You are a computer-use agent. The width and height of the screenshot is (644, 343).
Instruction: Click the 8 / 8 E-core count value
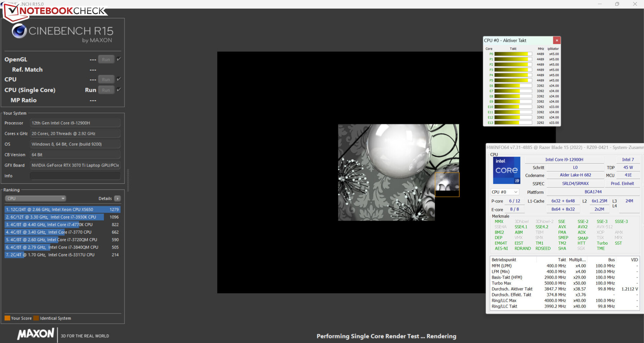pos(515,209)
